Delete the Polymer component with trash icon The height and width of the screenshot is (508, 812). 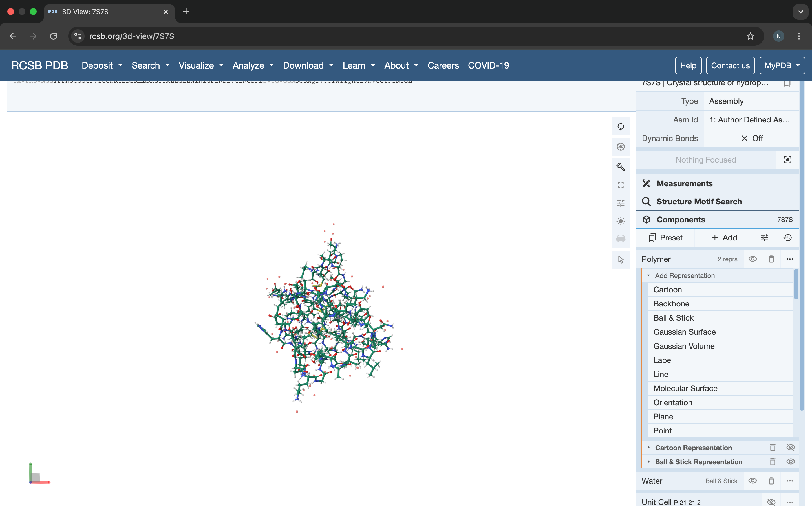tap(771, 259)
